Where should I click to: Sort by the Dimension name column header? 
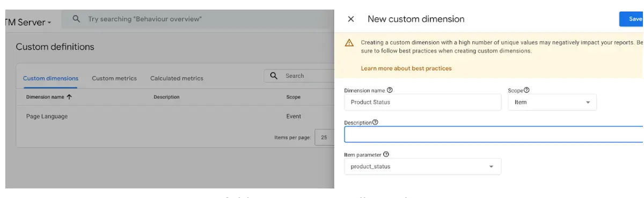[45, 97]
